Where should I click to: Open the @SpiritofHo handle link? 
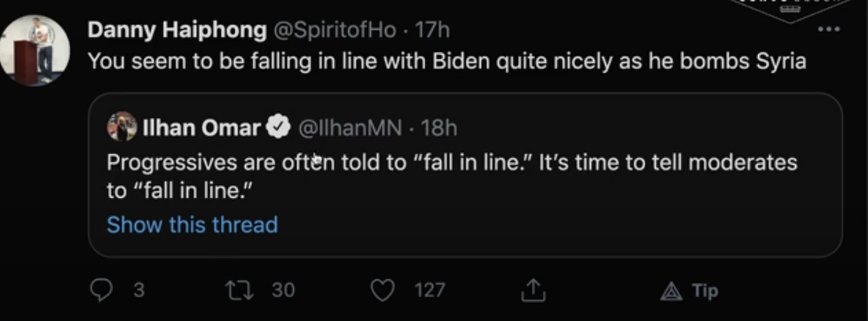[334, 30]
